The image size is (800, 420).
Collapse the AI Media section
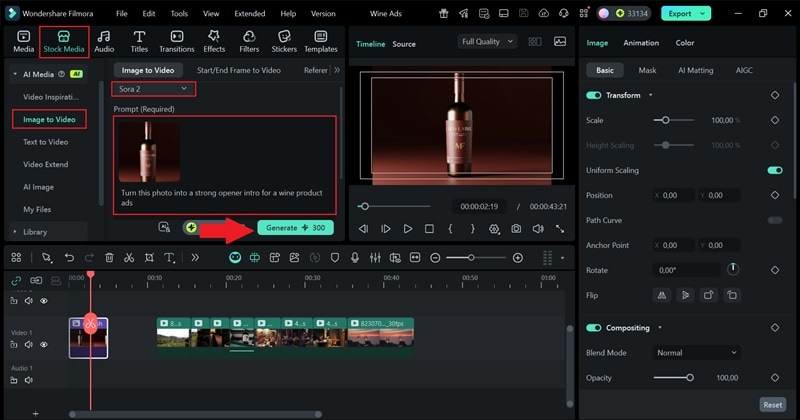pos(15,74)
